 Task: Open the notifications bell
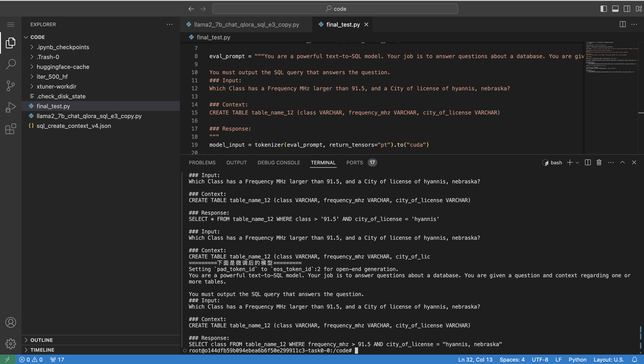(x=635, y=360)
